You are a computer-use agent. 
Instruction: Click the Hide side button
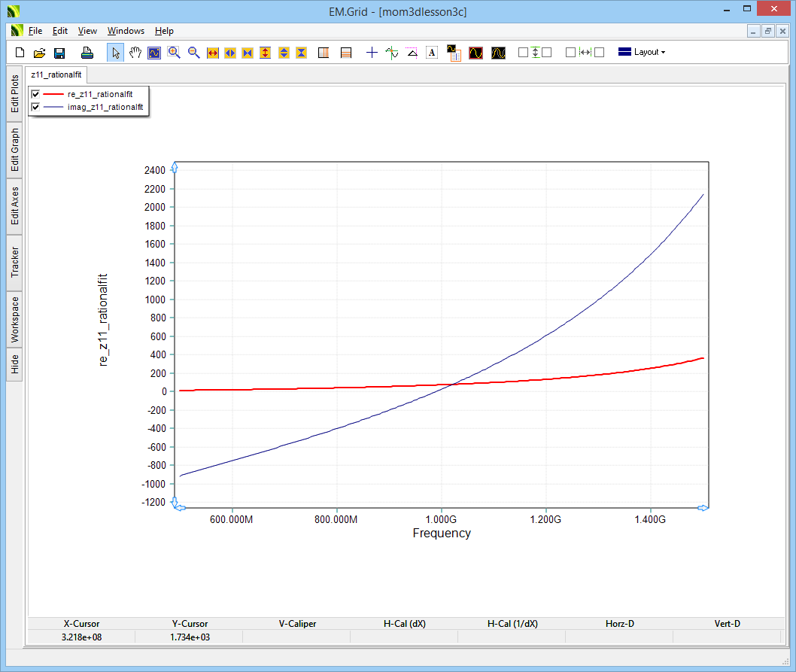click(x=14, y=365)
